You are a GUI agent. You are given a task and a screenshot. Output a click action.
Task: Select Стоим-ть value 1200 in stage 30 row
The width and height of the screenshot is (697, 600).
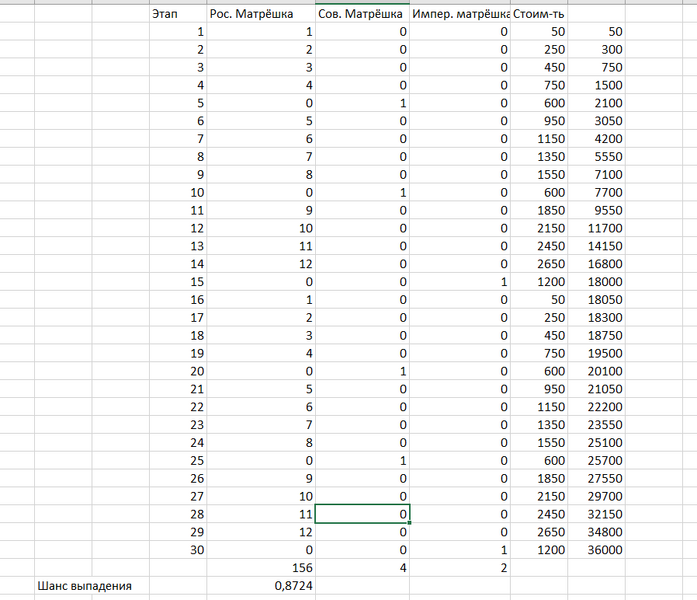click(x=539, y=550)
